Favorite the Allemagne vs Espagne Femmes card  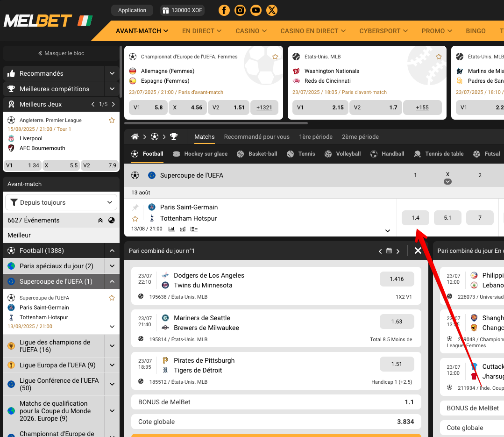click(x=275, y=57)
